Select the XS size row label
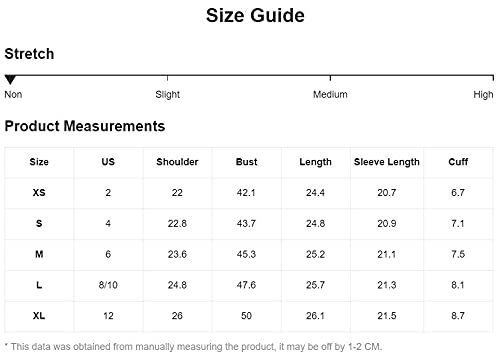 coord(39,193)
